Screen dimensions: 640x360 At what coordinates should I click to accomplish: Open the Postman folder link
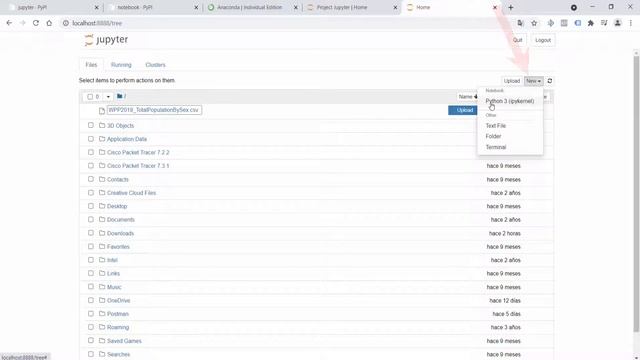pos(118,314)
